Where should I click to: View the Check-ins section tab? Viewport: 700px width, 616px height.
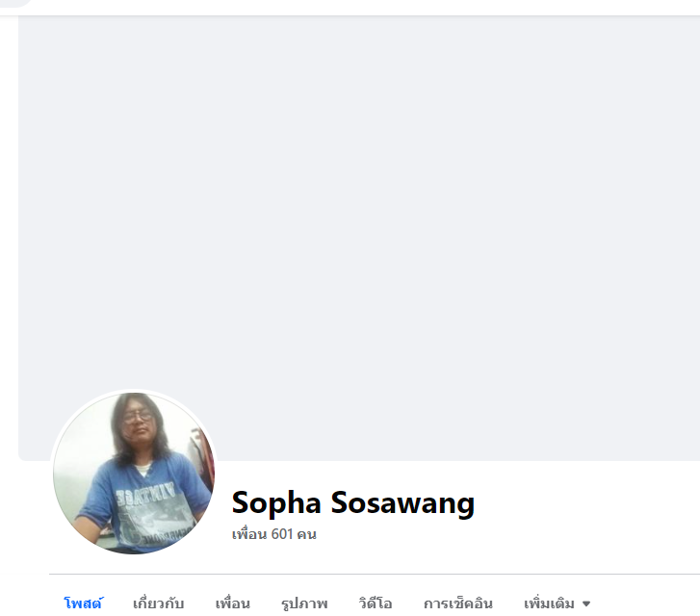[x=458, y=603]
